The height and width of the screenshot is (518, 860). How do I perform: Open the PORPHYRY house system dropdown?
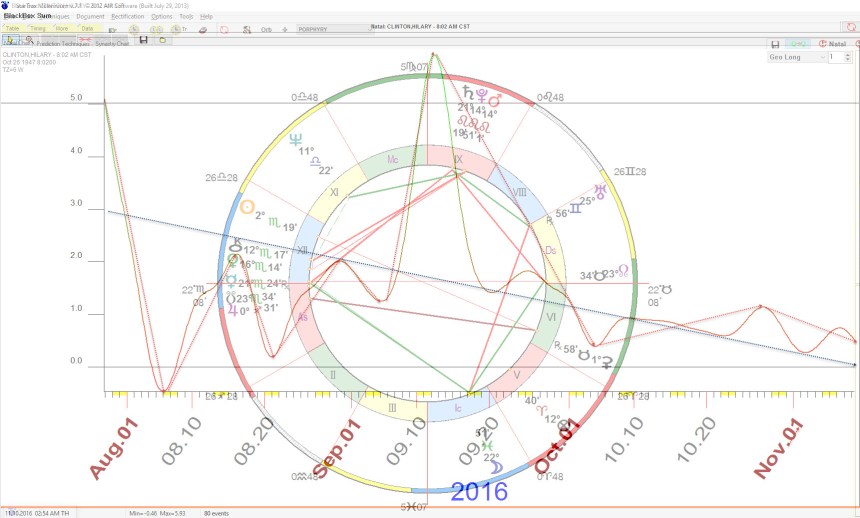pos(335,30)
